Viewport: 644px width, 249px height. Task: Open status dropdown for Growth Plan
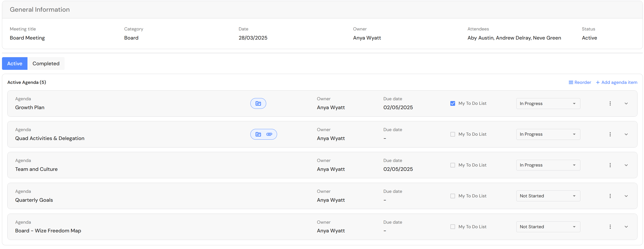point(548,104)
